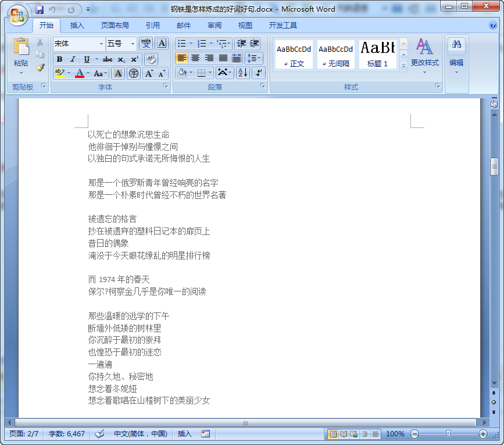Open change case Aa dropdown
The height and width of the screenshot is (445, 504).
pyautogui.click(x=101, y=73)
